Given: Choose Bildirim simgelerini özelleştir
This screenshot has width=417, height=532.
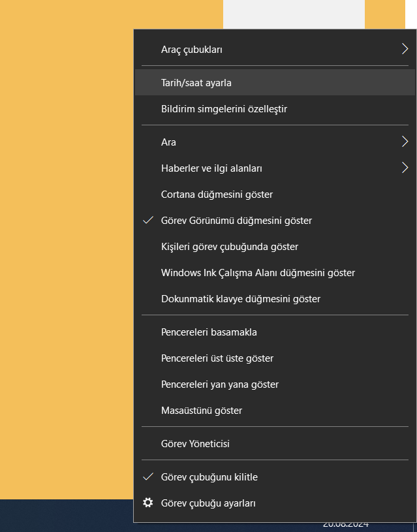Looking at the screenshot, I should (x=275, y=109).
